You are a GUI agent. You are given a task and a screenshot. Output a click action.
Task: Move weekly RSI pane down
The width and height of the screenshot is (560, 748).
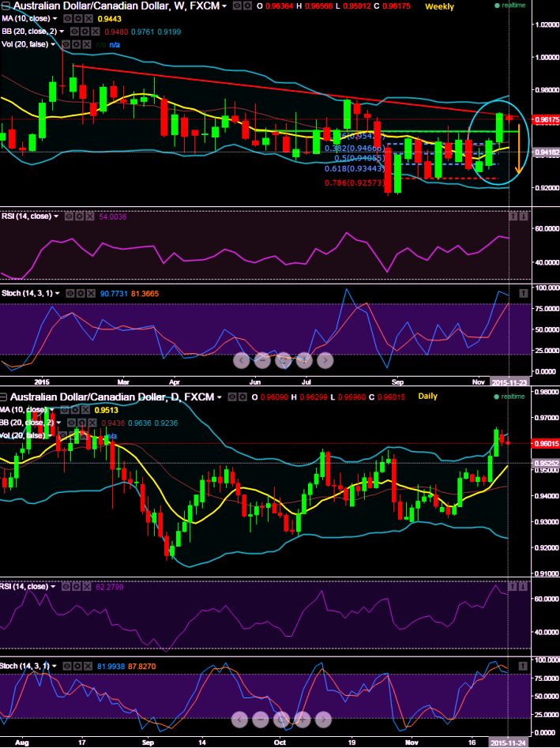click(524, 216)
